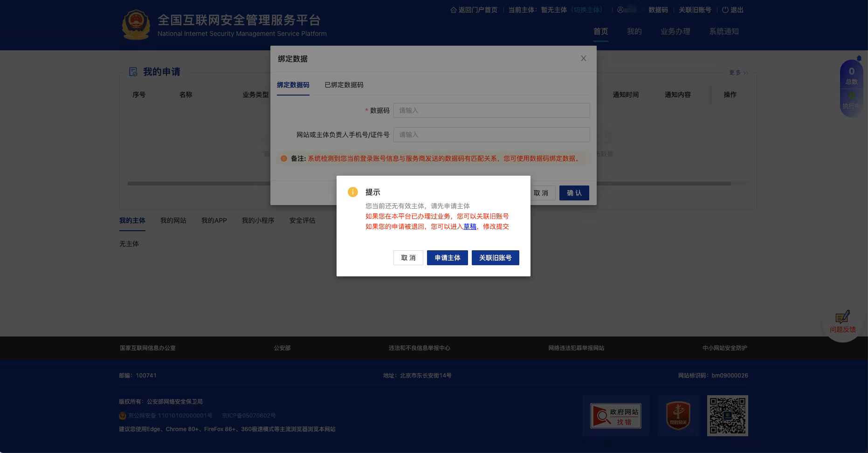Click the QR code image in footer
Screen dimensions: 868x453
click(x=727, y=416)
